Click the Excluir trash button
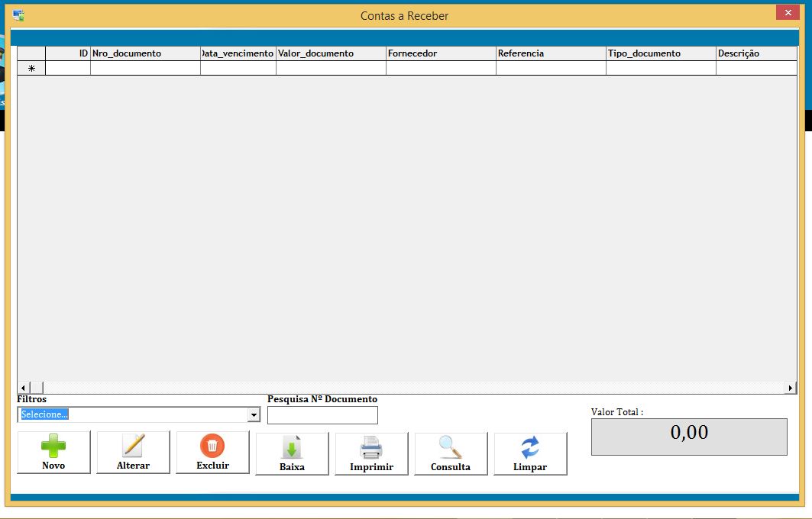 coord(212,452)
